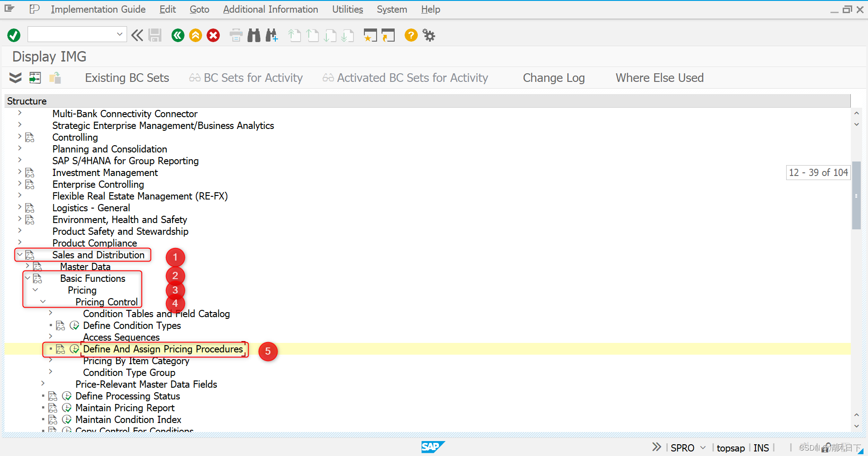Click the Last Page icon
Image resolution: width=868 pixels, height=456 pixels.
(348, 35)
